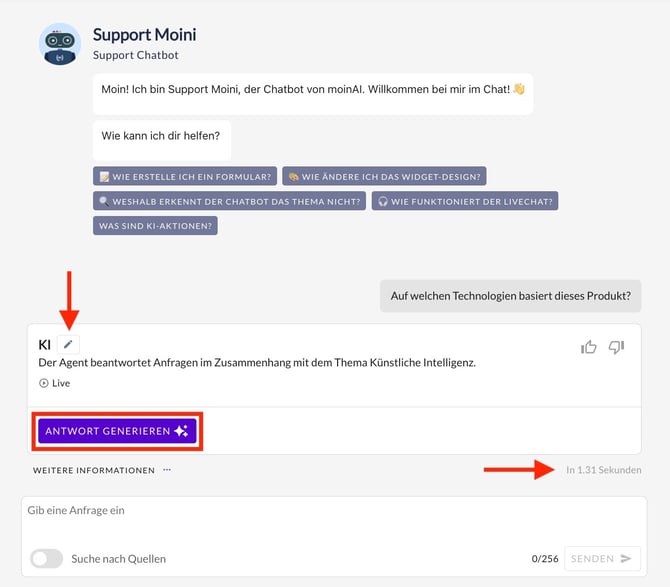
Task: Open the three-dot ellipsis next to Weitere Informationen
Action: pos(167,470)
